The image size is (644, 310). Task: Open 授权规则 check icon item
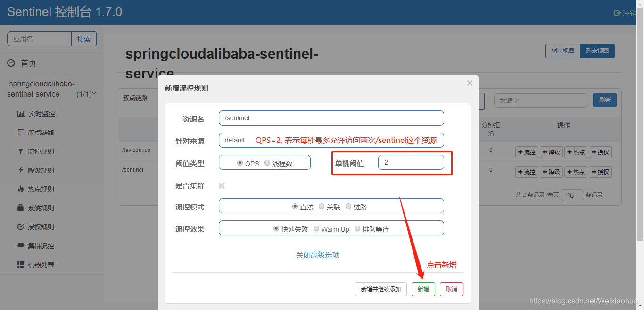[x=21, y=227]
